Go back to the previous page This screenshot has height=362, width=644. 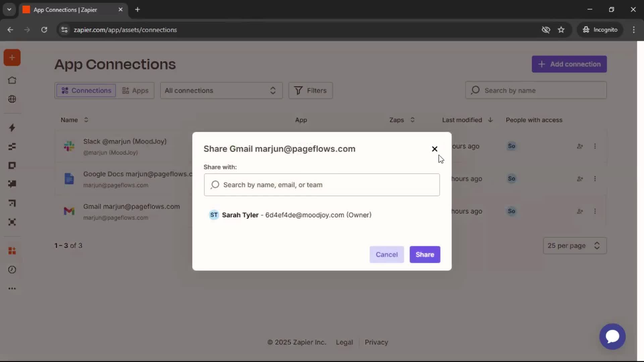(10, 30)
